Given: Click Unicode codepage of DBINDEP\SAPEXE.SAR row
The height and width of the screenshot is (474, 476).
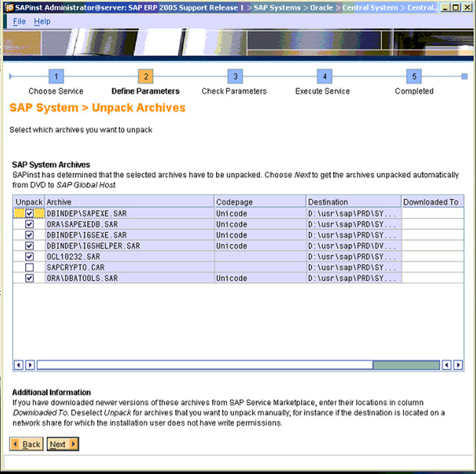Looking at the screenshot, I should click(260, 213).
